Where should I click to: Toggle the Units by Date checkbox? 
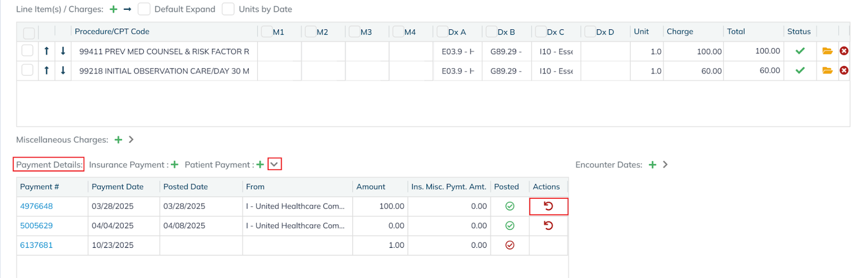pyautogui.click(x=228, y=9)
